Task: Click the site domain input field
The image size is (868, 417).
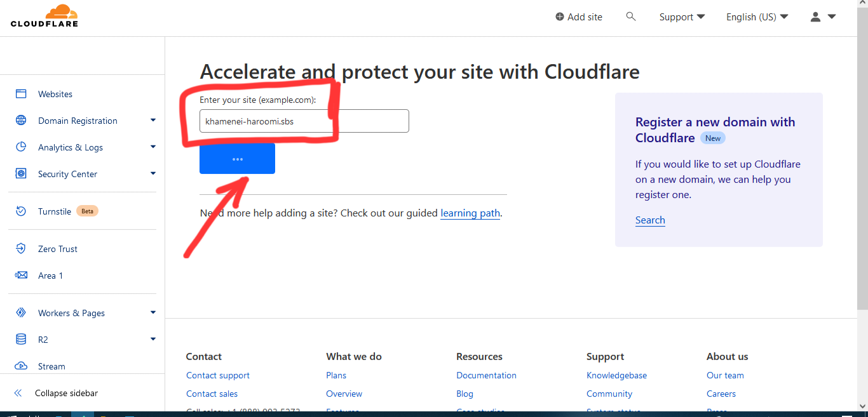Action: coord(304,121)
